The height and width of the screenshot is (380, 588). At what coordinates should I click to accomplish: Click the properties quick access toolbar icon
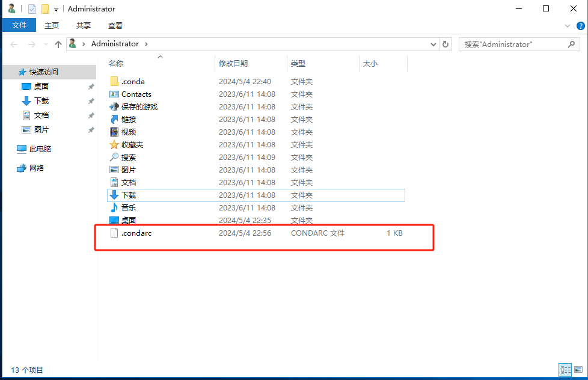[x=32, y=8]
